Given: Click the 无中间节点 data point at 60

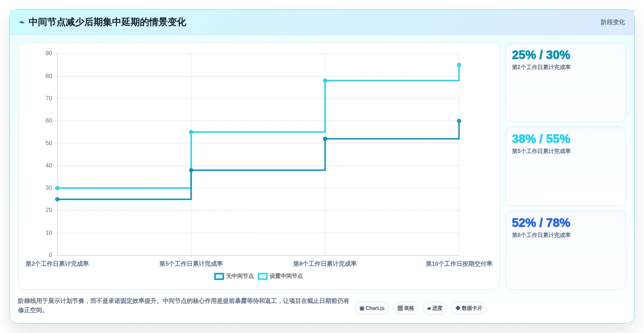Looking at the screenshot, I should point(459,121).
